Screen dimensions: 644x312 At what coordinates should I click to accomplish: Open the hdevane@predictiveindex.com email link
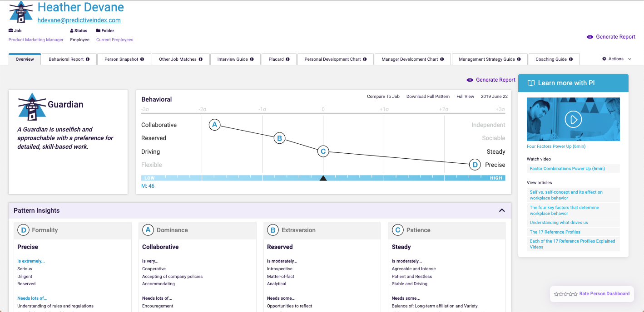pyautogui.click(x=79, y=20)
